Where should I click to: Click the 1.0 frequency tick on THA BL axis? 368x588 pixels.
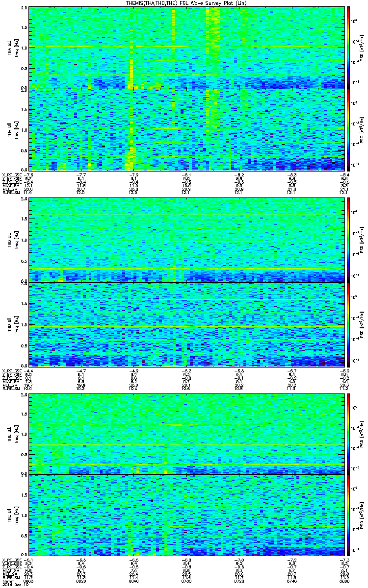point(24,48)
